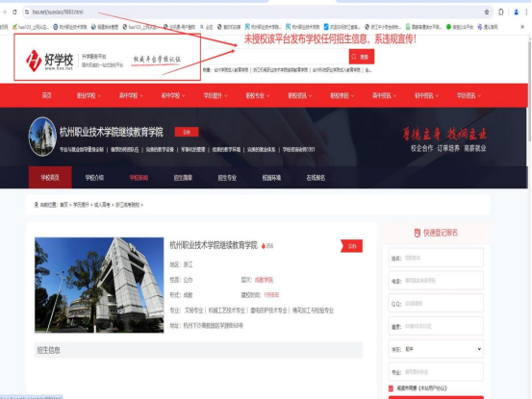Click the 首页 item in red navigation bar
The height and width of the screenshot is (399, 532).
pos(47,96)
